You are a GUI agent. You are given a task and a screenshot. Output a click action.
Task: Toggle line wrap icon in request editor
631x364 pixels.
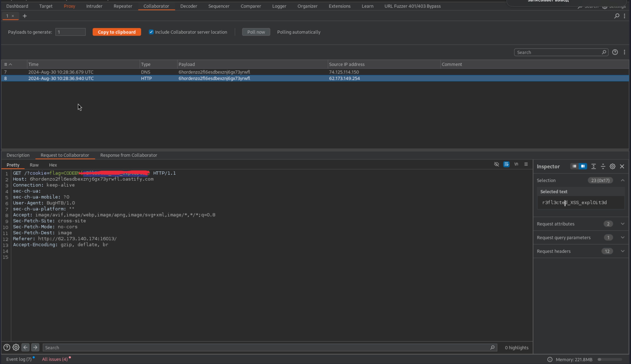coord(506,164)
